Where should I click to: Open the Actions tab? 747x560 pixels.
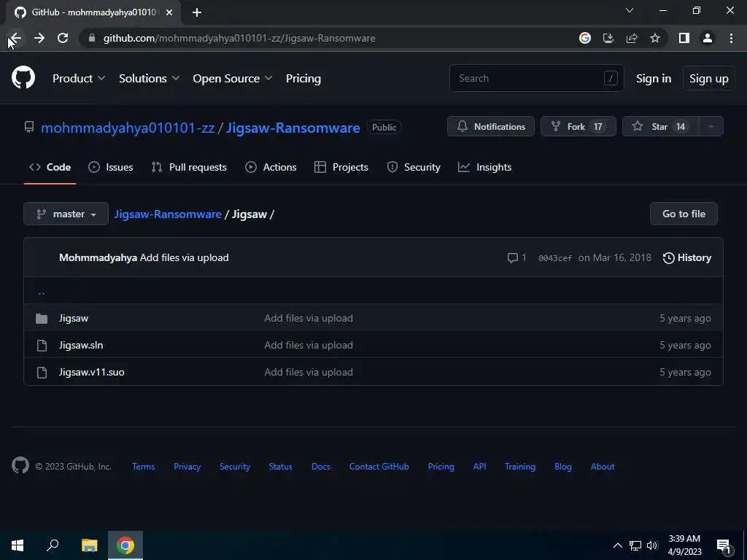[x=271, y=167]
